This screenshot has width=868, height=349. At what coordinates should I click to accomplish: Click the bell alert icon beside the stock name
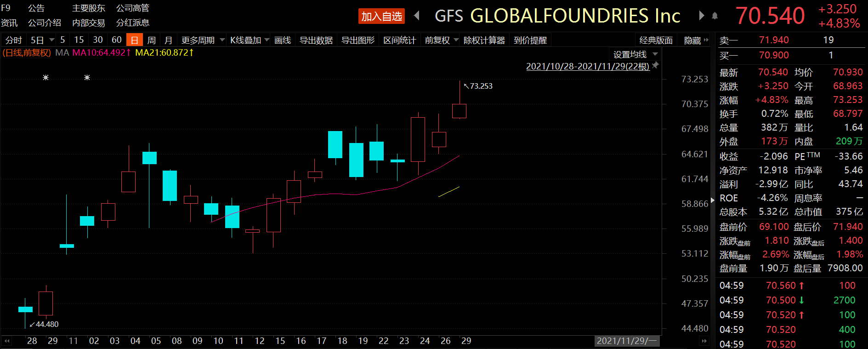click(x=715, y=16)
